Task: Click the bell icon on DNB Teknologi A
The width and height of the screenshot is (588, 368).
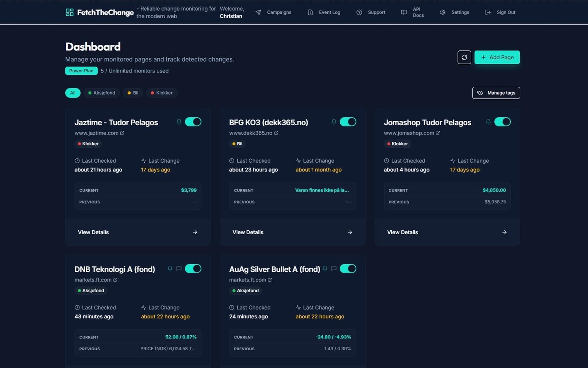Action: tap(170, 268)
